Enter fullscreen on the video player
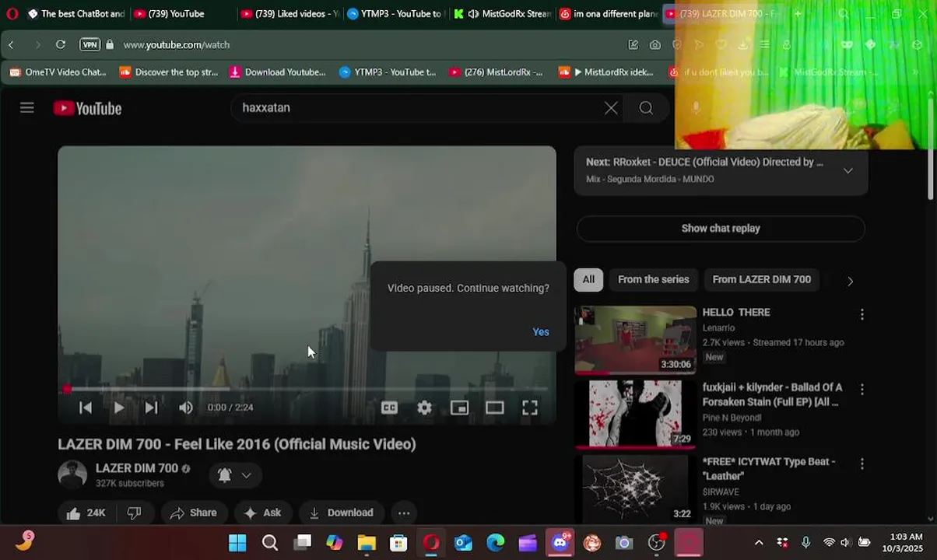The height and width of the screenshot is (560, 937). coord(530,408)
